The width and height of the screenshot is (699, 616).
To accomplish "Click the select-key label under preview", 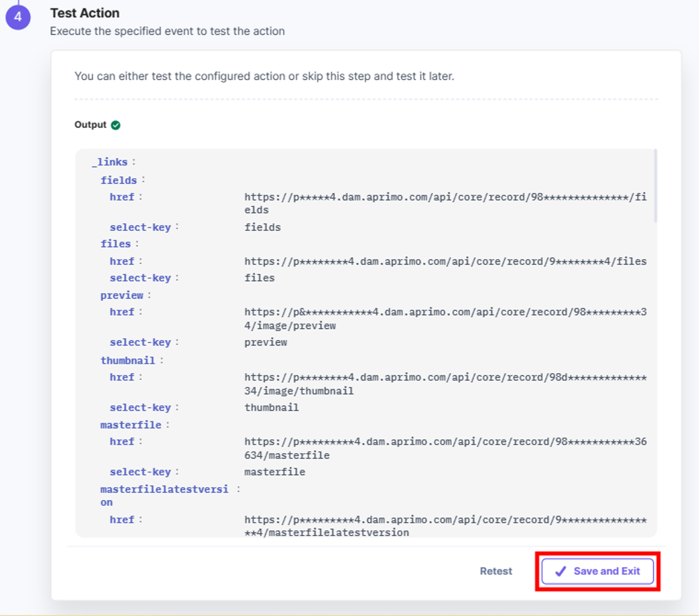I will pos(140,342).
